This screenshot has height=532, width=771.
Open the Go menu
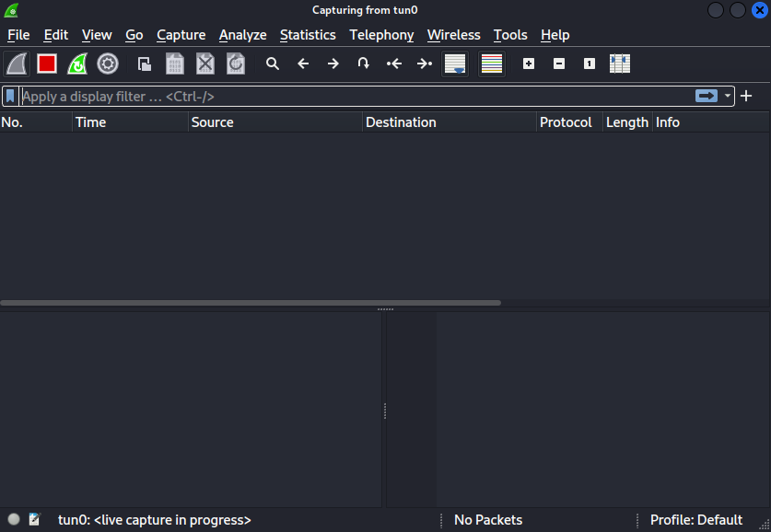click(134, 35)
